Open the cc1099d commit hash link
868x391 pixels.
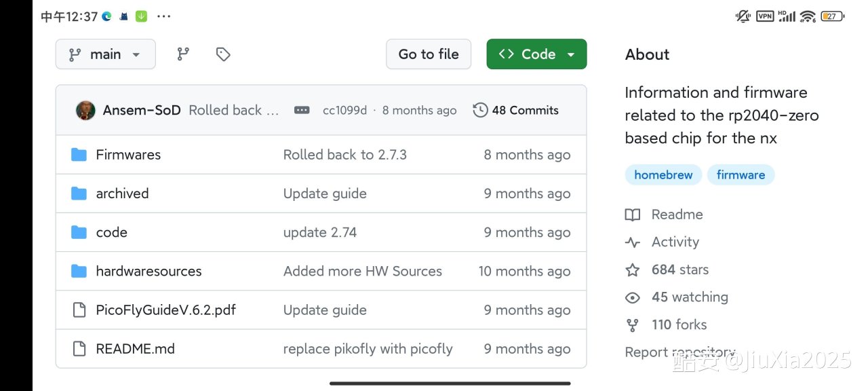pos(344,111)
